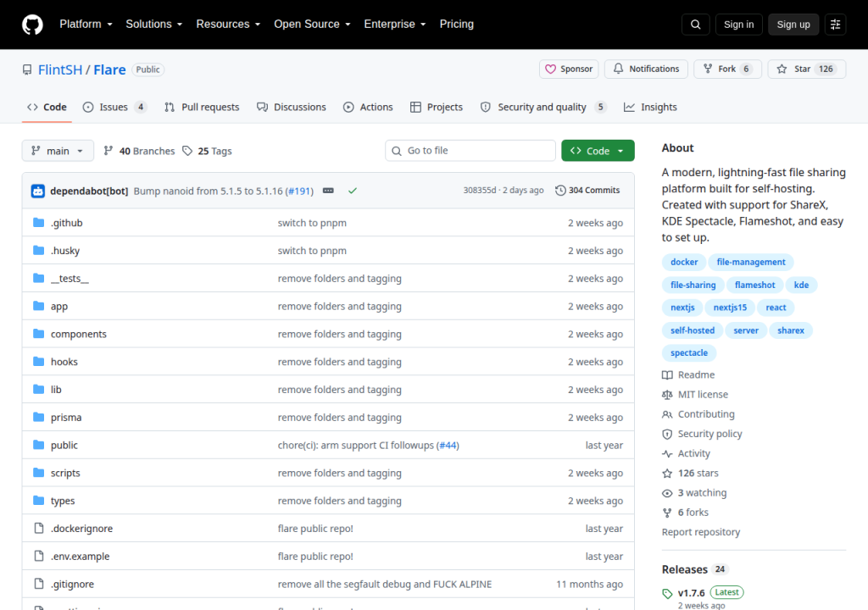Switch to the Issues tab
This screenshot has height=610, width=868.
click(x=114, y=107)
